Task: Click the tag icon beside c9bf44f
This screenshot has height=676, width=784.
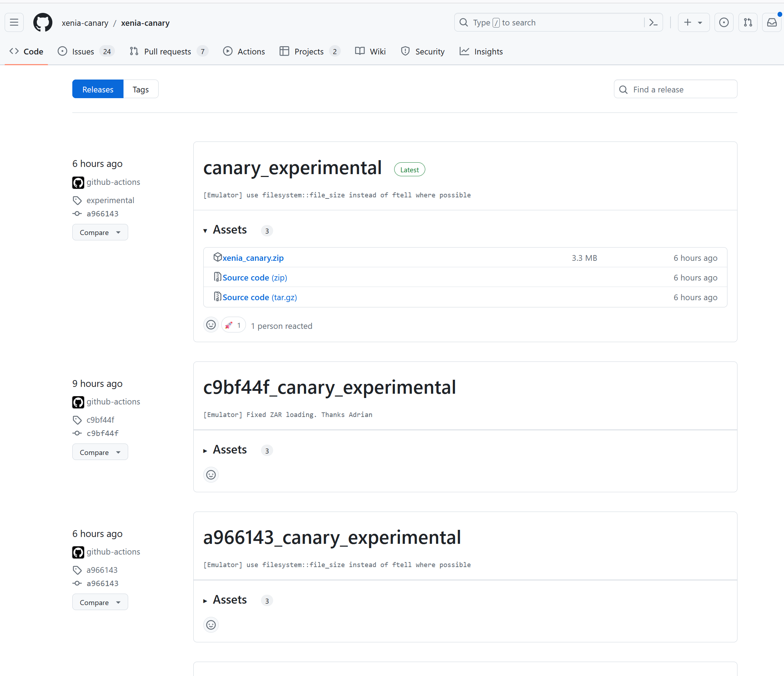Action: (77, 420)
